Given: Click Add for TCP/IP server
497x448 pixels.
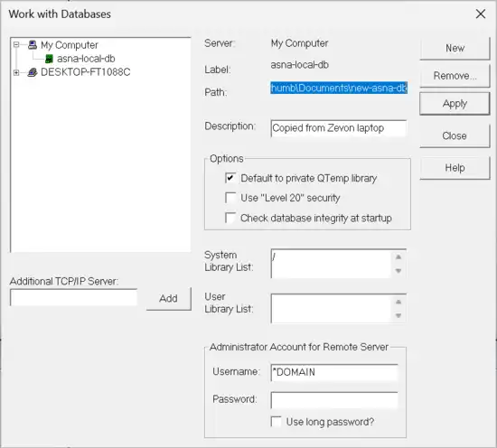Looking at the screenshot, I should pyautogui.click(x=169, y=298).
